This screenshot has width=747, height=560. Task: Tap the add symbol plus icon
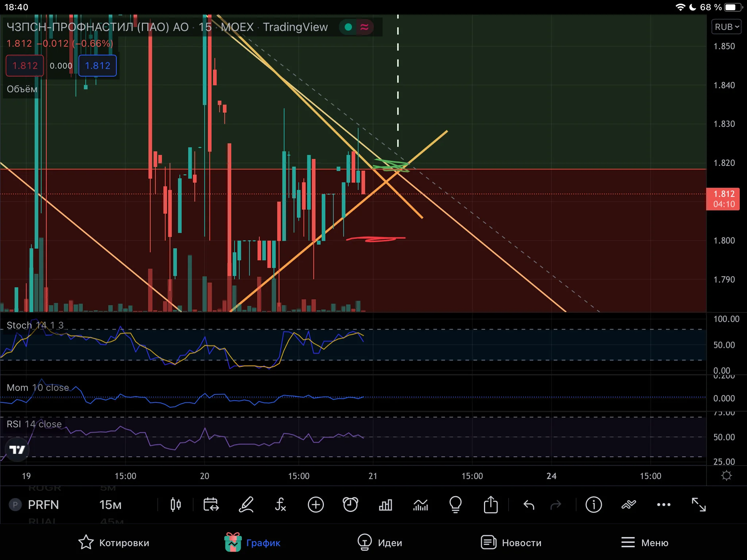(x=316, y=505)
